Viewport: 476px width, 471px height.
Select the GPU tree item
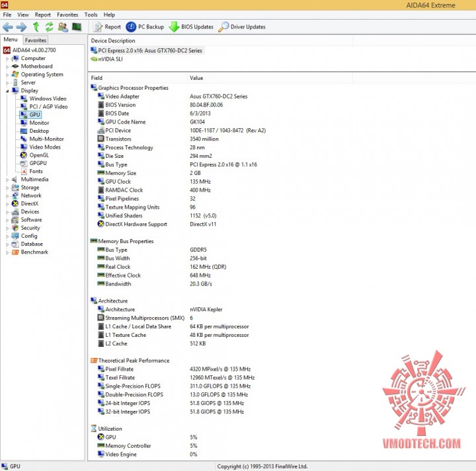34,115
